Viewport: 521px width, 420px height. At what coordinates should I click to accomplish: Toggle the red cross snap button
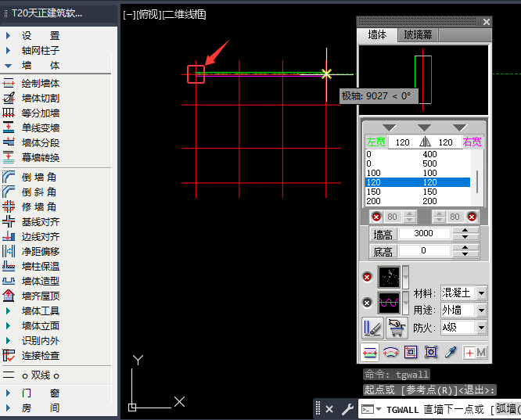pyautogui.click(x=469, y=353)
